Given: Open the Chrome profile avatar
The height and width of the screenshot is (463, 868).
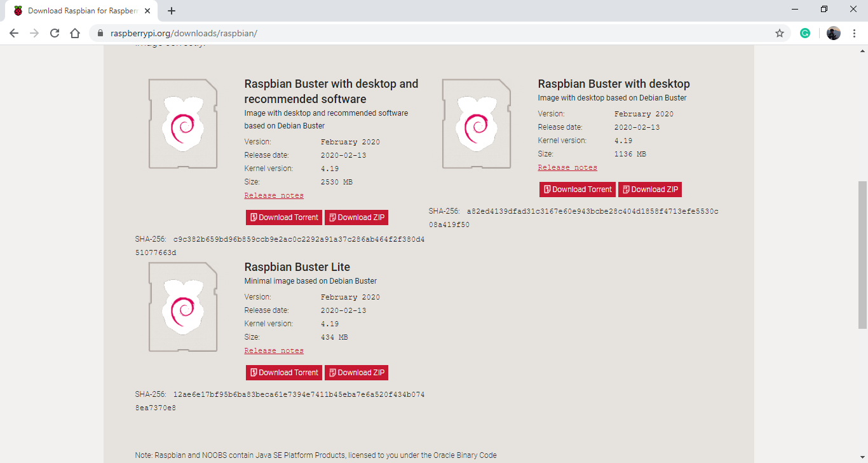Looking at the screenshot, I should coord(834,33).
